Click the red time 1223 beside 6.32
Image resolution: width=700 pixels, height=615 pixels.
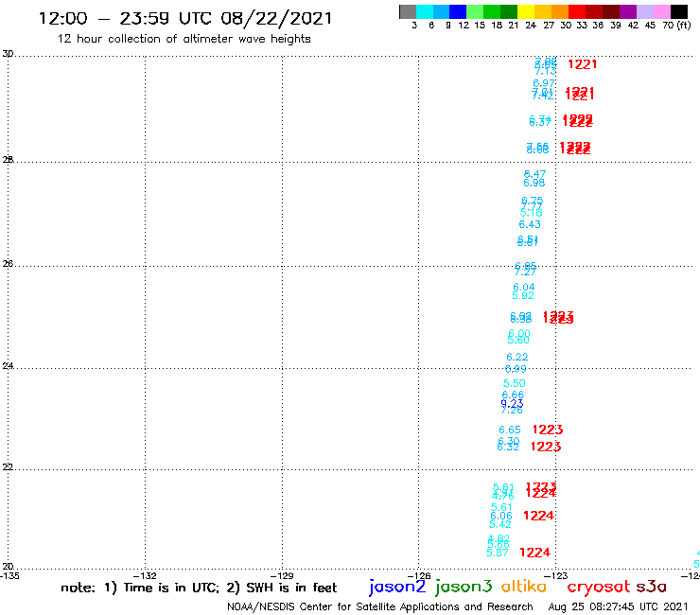(x=546, y=447)
